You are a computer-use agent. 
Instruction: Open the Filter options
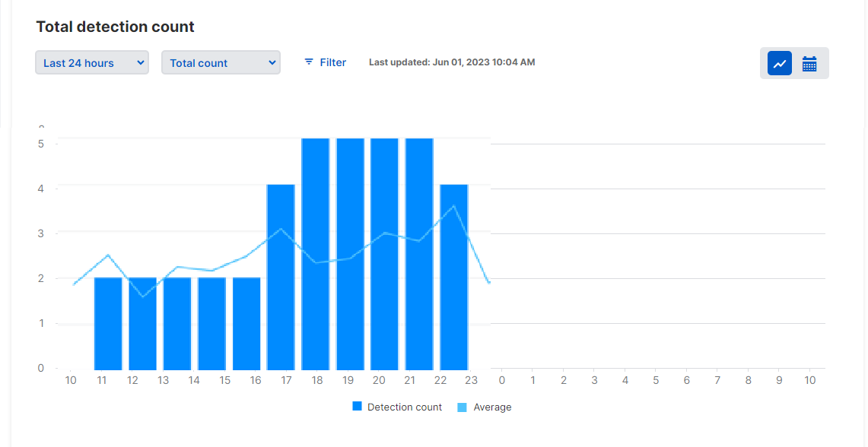pos(325,62)
